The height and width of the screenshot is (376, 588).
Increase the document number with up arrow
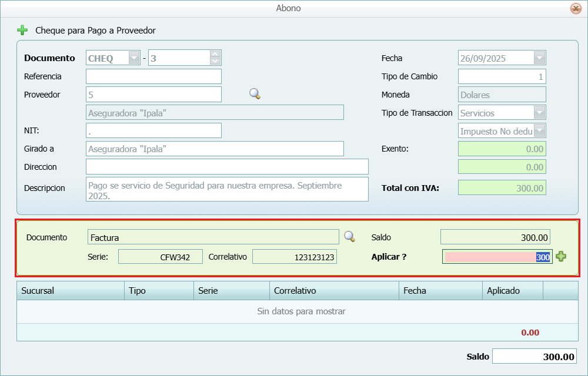(x=215, y=54)
